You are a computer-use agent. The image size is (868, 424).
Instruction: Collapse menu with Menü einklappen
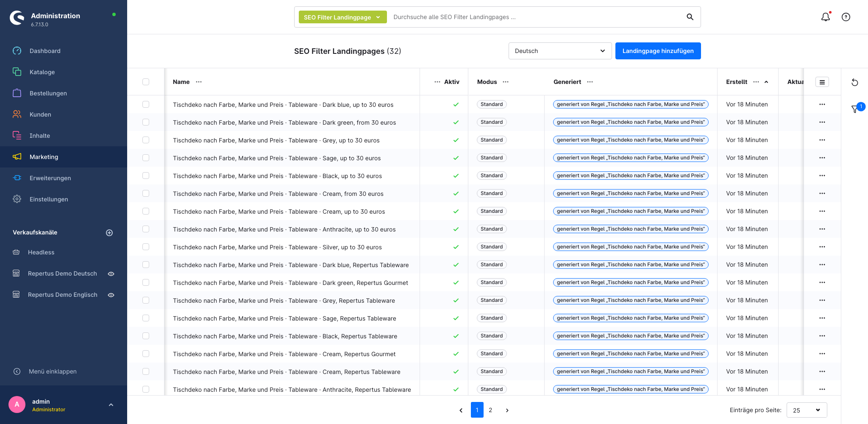pyautogui.click(x=53, y=371)
